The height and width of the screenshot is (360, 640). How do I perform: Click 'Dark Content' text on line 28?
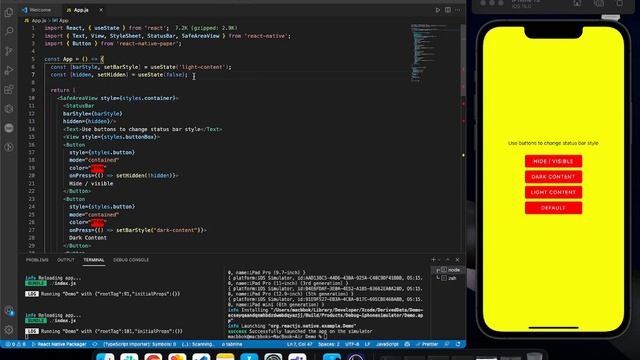[88, 238]
